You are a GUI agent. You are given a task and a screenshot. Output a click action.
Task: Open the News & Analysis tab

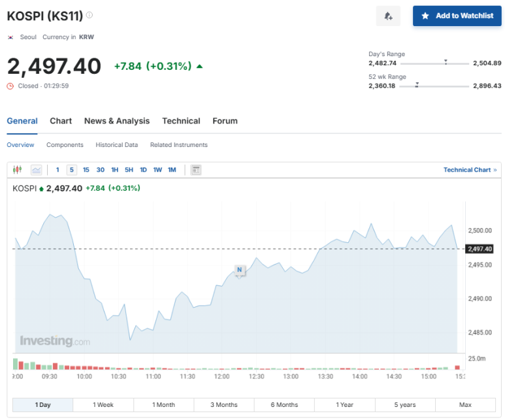(x=117, y=121)
